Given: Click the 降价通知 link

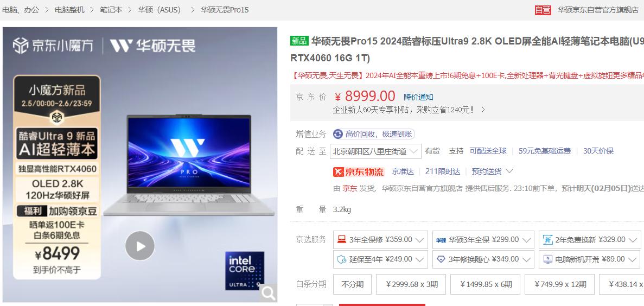Looking at the screenshot, I should [x=418, y=97].
